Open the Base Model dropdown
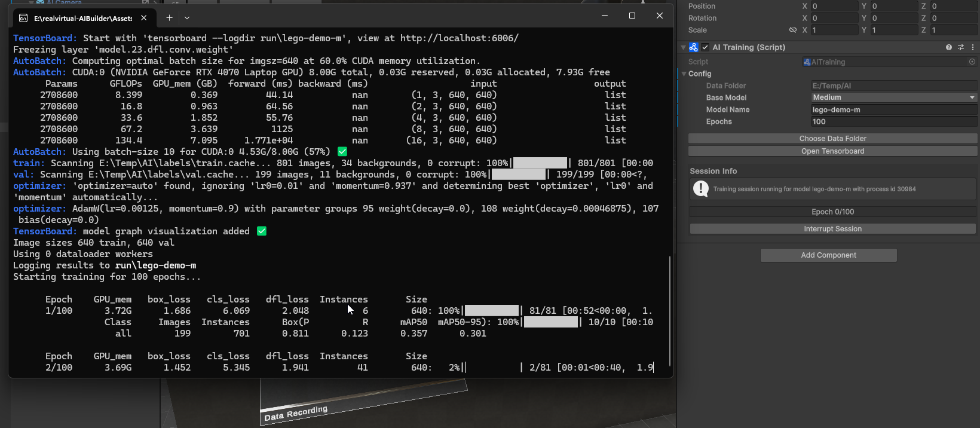Image resolution: width=980 pixels, height=428 pixels. click(x=893, y=97)
